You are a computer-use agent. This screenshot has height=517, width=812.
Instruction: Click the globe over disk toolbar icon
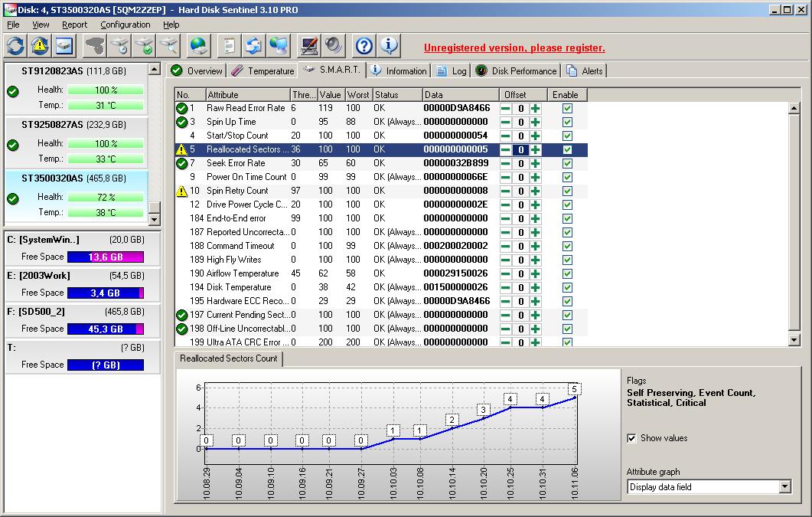coord(200,46)
